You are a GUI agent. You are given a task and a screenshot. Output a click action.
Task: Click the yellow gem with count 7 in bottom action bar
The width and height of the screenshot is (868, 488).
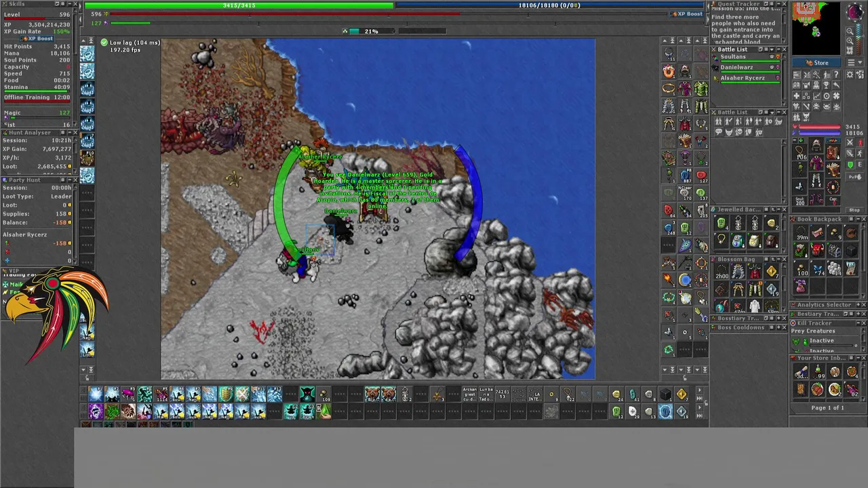682,394
